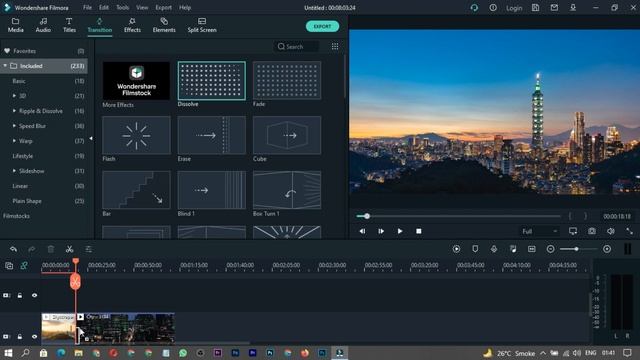Click the timeline zoom slider handle
Screen dimensions: 640x360
tap(576, 249)
